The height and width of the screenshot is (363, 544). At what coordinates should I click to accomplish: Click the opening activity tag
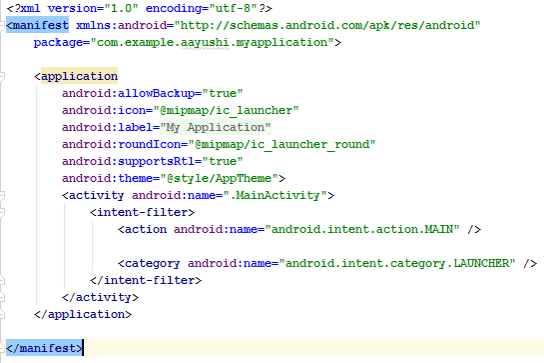93,195
